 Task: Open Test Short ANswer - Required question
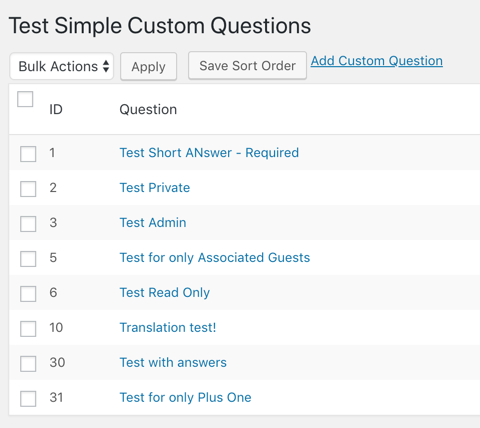(x=209, y=153)
